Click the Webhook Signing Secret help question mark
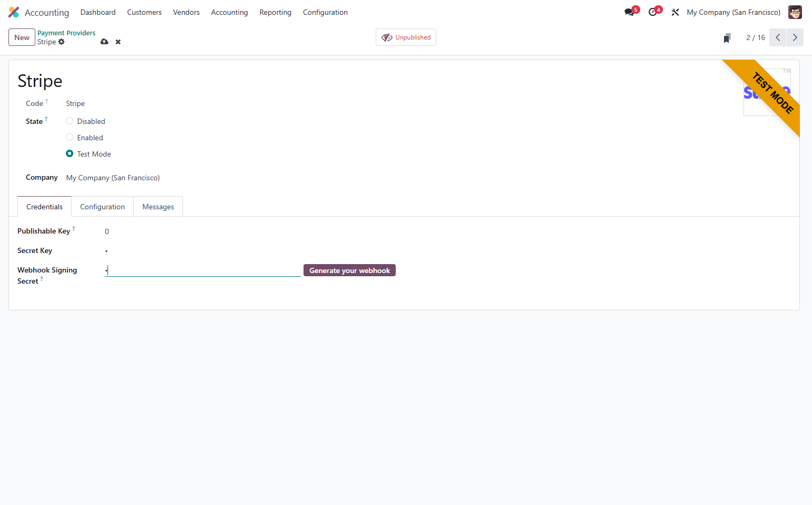 coord(42,279)
